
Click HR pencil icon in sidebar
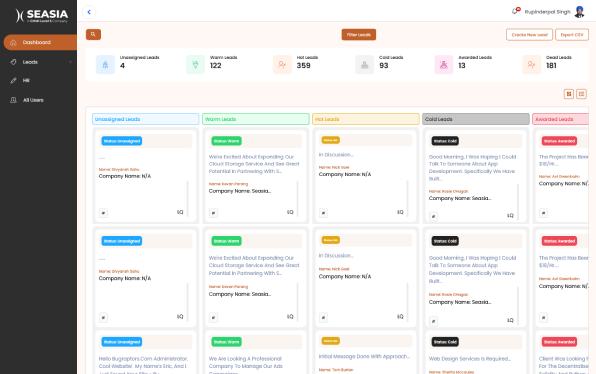[13, 81]
